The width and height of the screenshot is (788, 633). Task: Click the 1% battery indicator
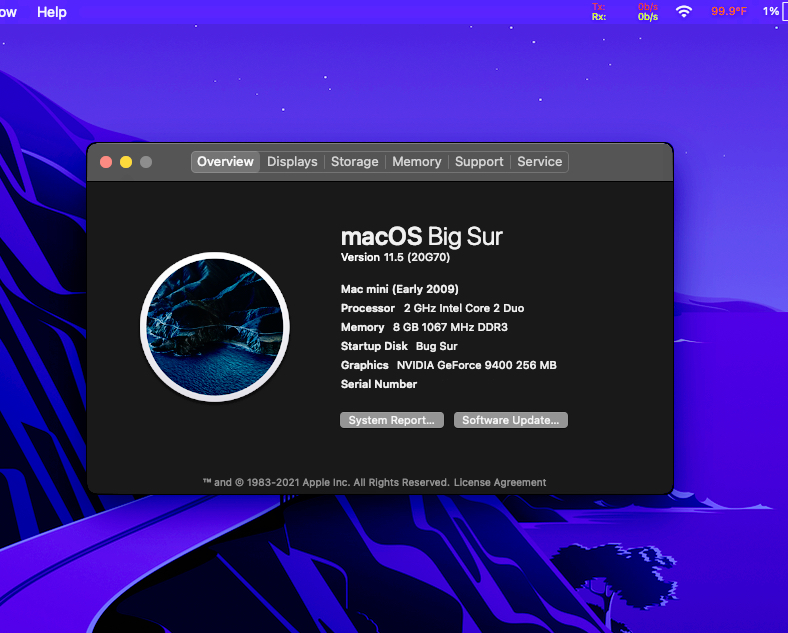click(774, 11)
